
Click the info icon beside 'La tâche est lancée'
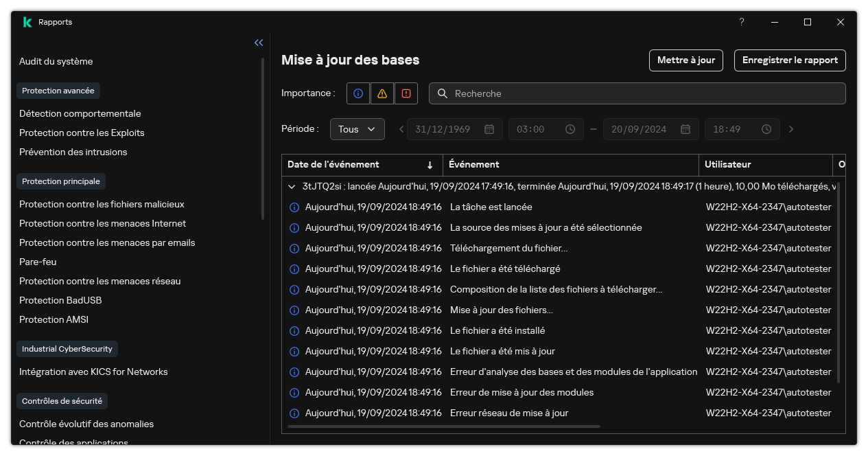[294, 207]
